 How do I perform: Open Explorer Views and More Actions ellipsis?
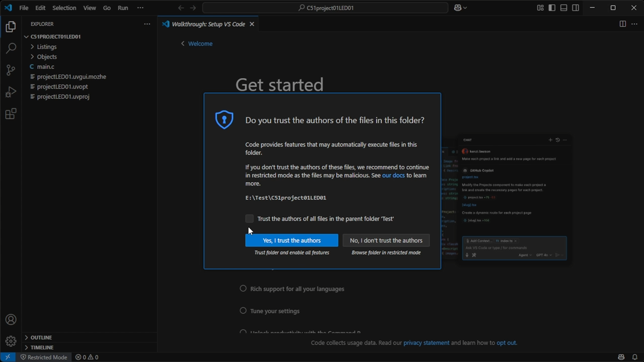coord(147,24)
